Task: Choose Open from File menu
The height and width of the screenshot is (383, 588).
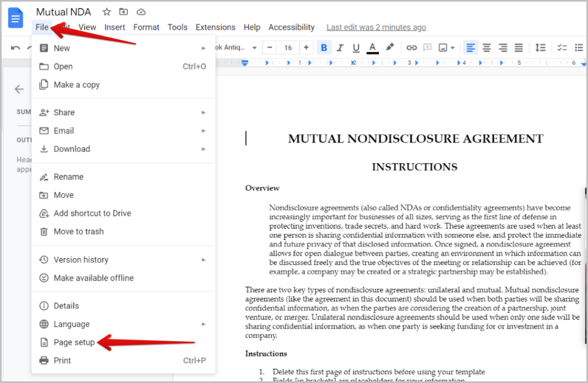Action: click(x=123, y=67)
